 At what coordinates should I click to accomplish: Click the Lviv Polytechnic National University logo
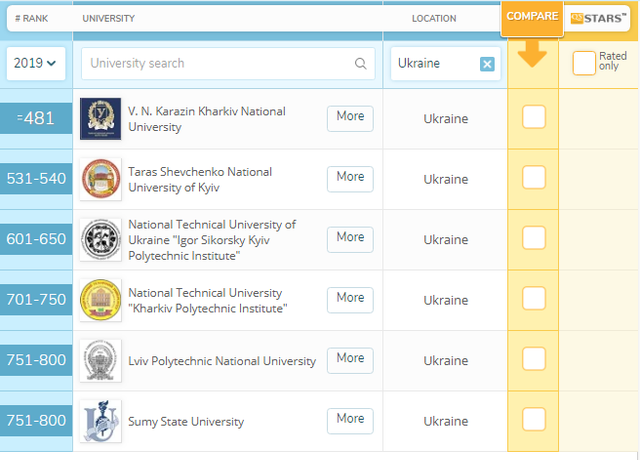(100, 361)
